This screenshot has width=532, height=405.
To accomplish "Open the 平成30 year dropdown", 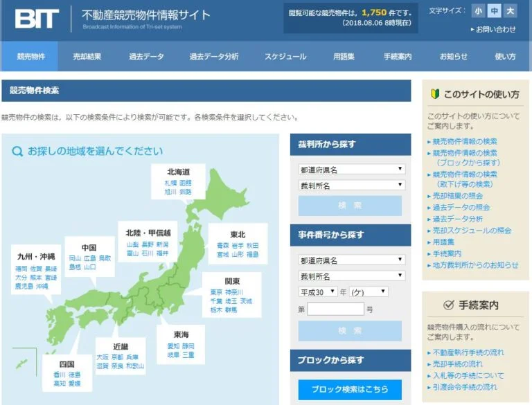I will coord(318,291).
